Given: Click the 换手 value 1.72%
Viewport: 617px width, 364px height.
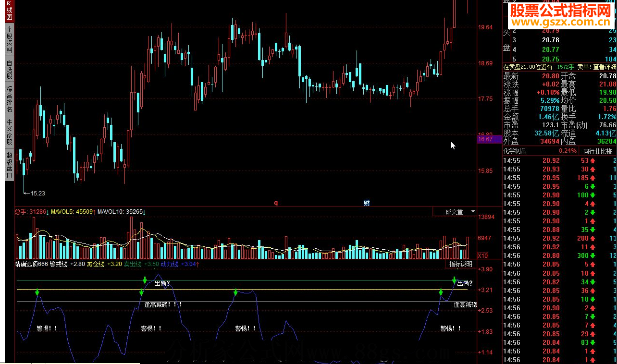Looking at the screenshot, I should point(607,117).
